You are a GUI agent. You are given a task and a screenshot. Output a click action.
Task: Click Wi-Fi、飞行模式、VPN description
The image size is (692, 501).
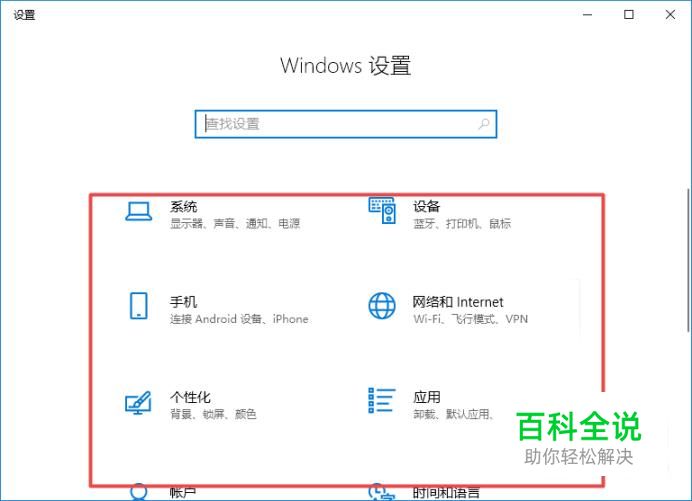(x=470, y=319)
